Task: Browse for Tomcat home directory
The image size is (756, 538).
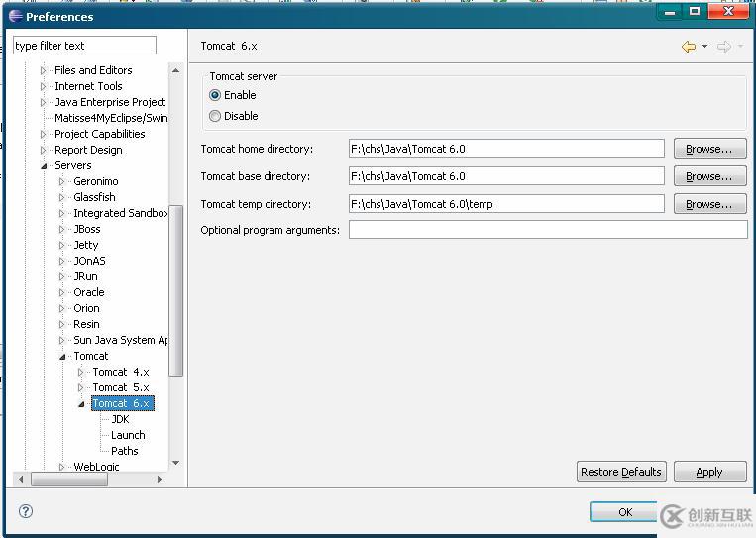Action: click(x=709, y=149)
